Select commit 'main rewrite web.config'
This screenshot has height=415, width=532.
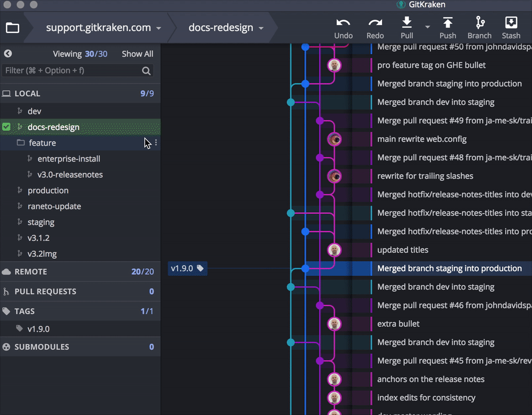click(x=422, y=139)
